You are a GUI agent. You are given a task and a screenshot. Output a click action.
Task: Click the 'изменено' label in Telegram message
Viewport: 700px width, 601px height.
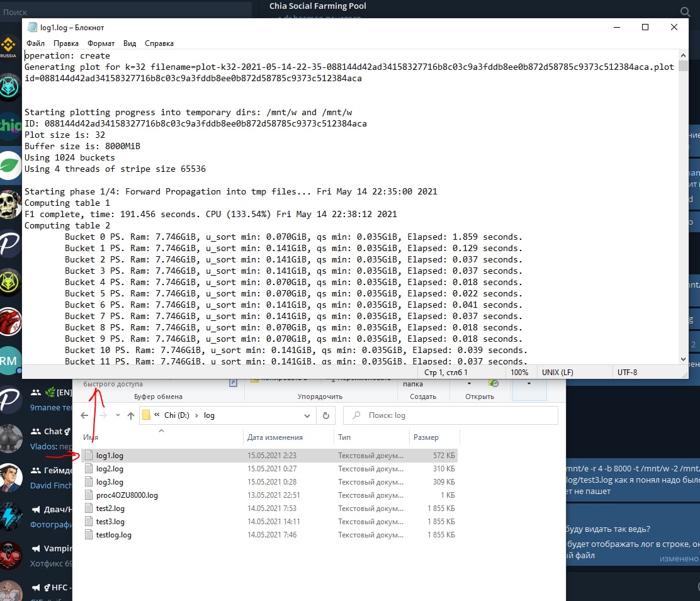point(679,559)
